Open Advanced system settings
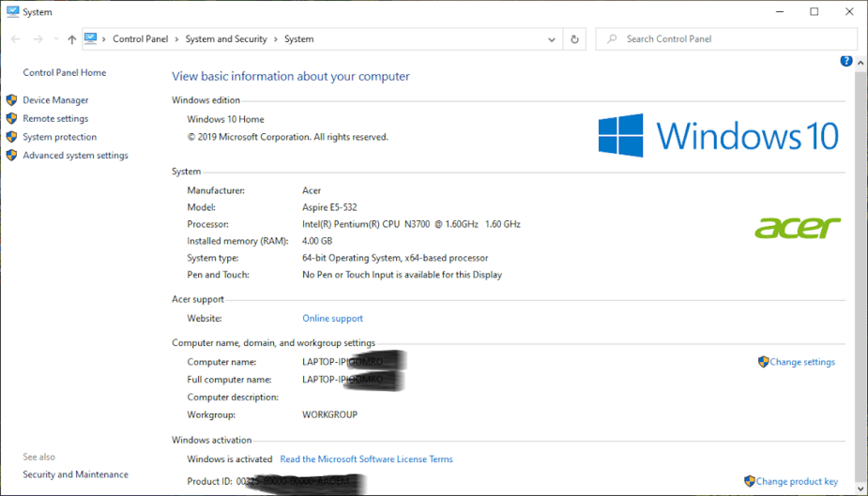Image resolution: width=868 pixels, height=496 pixels. 75,156
